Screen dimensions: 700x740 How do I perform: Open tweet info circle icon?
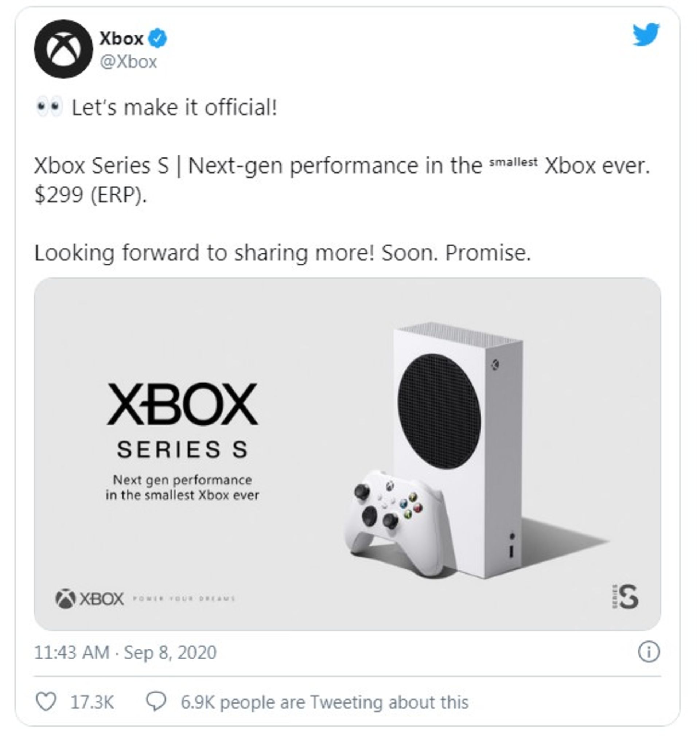click(x=649, y=653)
